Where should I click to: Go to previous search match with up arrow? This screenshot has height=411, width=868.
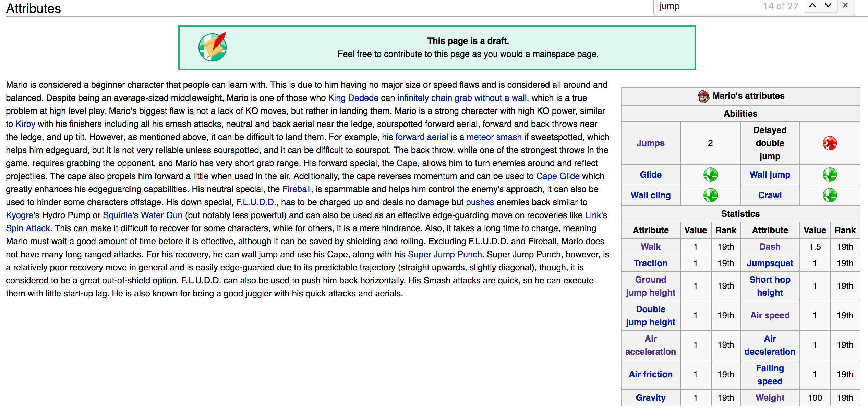[812, 5]
